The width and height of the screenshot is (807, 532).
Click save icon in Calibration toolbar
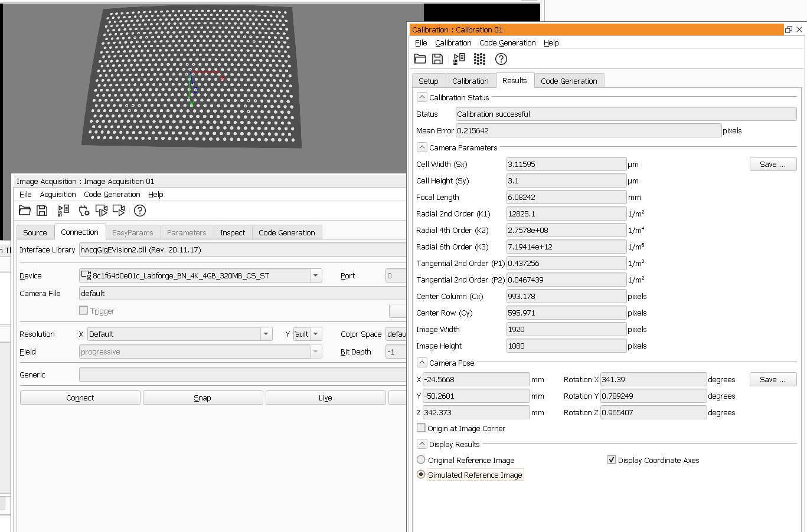(437, 59)
